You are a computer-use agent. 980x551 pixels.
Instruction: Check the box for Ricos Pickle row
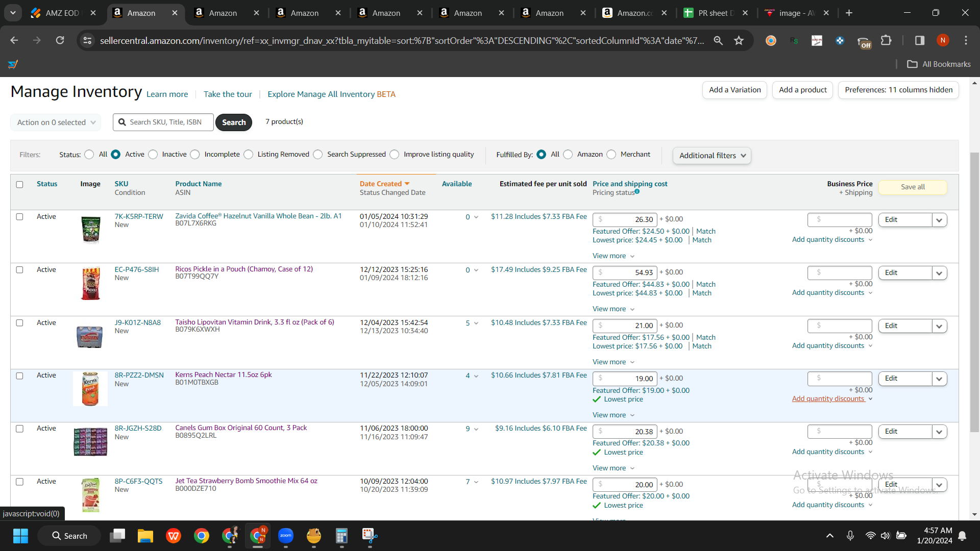19,270
